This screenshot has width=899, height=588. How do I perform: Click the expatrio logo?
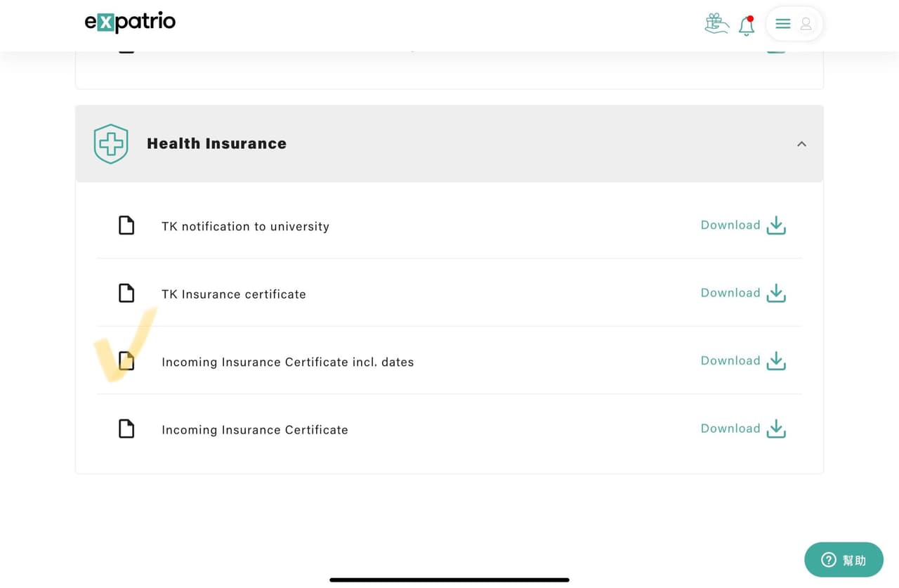tap(130, 22)
